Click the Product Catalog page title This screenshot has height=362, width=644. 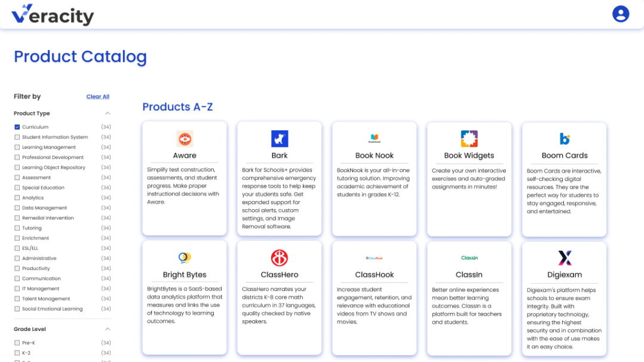point(80,57)
